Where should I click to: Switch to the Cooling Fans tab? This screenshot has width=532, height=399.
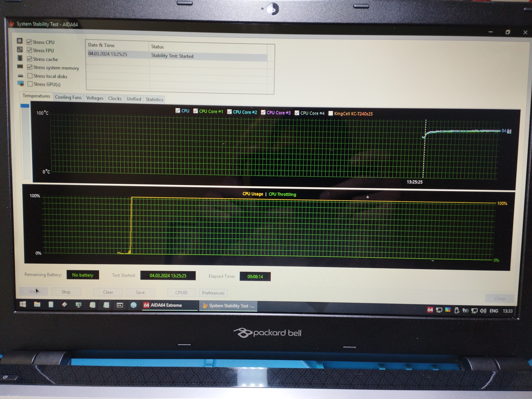click(68, 97)
